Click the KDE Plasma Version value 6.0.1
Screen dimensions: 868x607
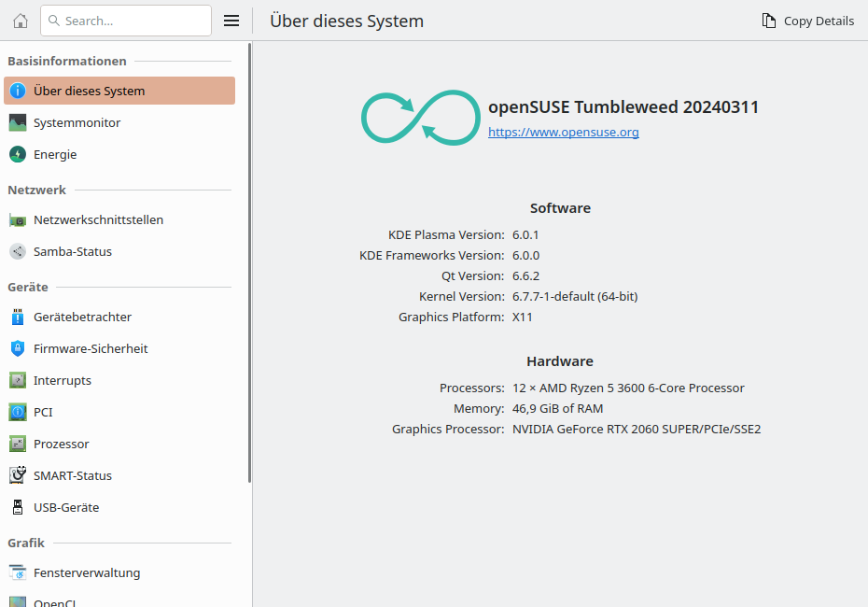[525, 234]
